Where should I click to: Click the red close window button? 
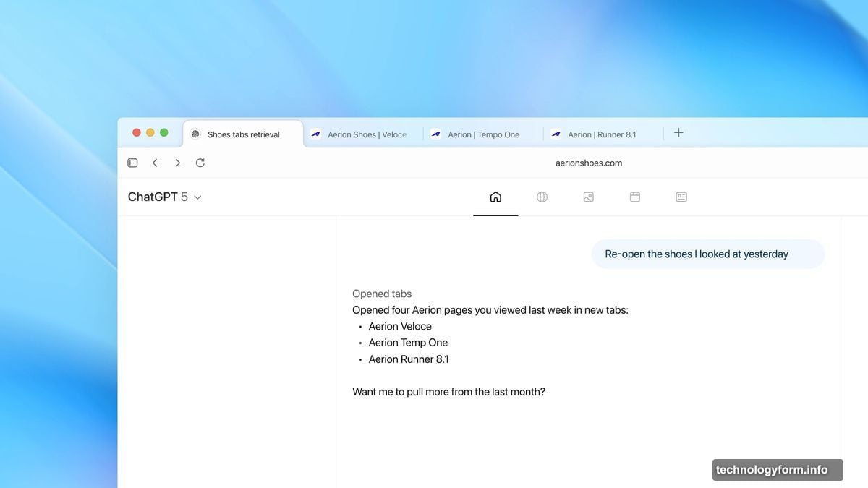pos(137,132)
